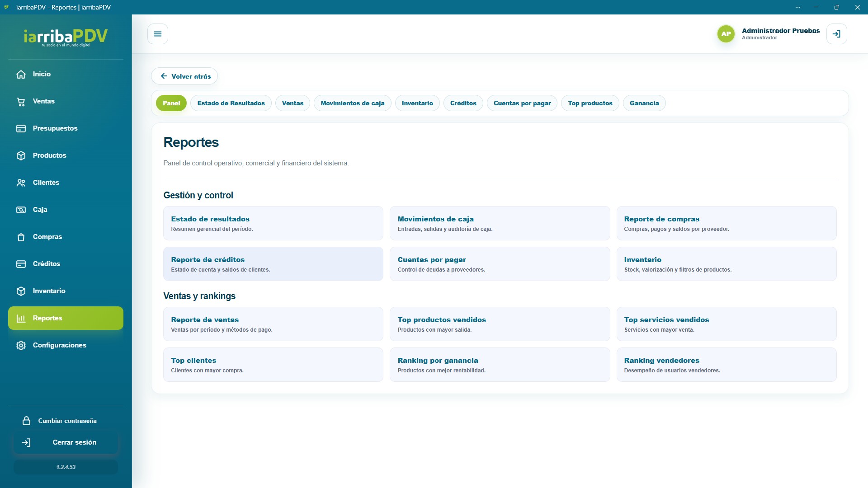The image size is (868, 488).
Task: Switch to the Ventas tab
Action: (292, 103)
